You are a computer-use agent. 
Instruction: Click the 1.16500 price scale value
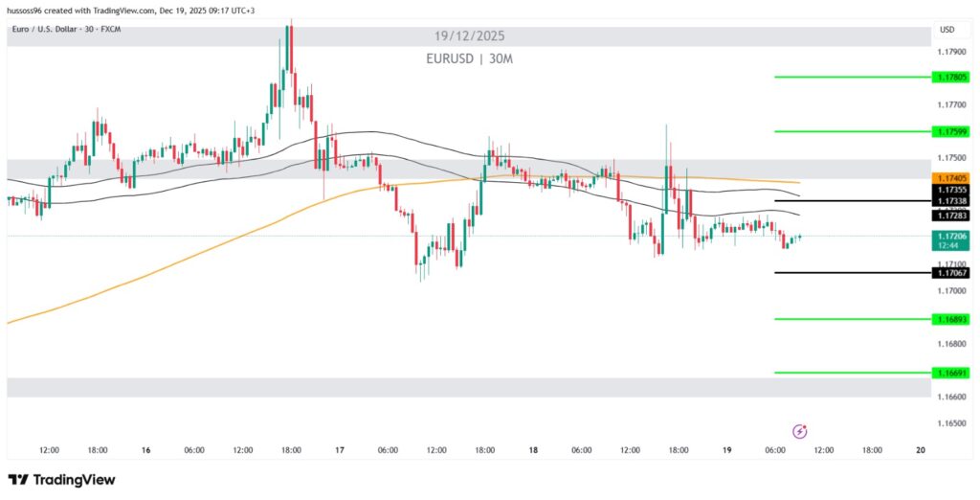[951, 422]
